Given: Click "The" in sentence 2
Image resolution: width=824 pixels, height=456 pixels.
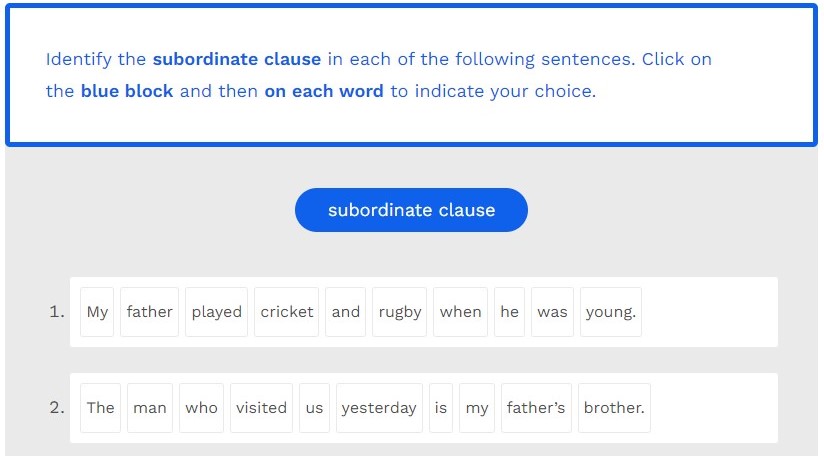Looking at the screenshot, I should tap(100, 408).
